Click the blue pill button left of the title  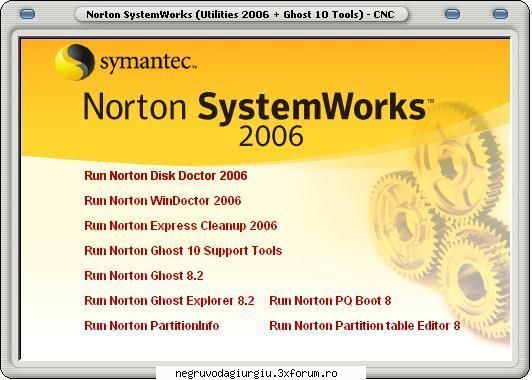27,14
